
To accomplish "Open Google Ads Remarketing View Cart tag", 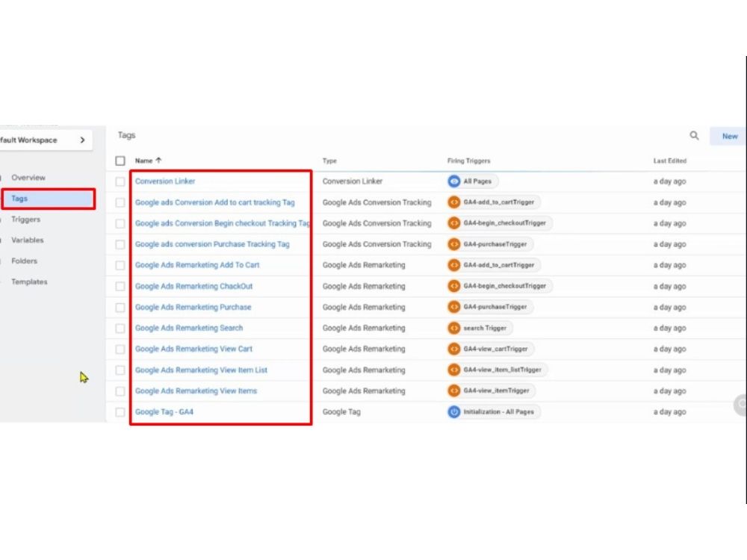I will [193, 349].
